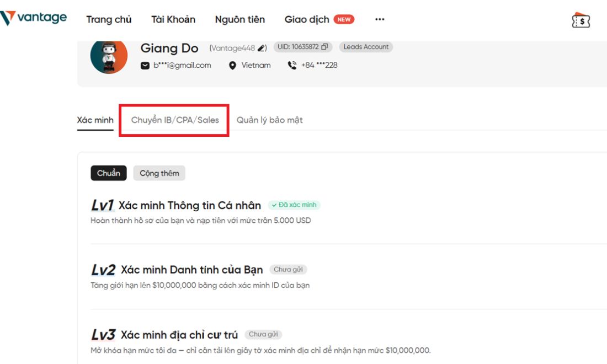Open the coupon voucher icon

click(x=581, y=20)
